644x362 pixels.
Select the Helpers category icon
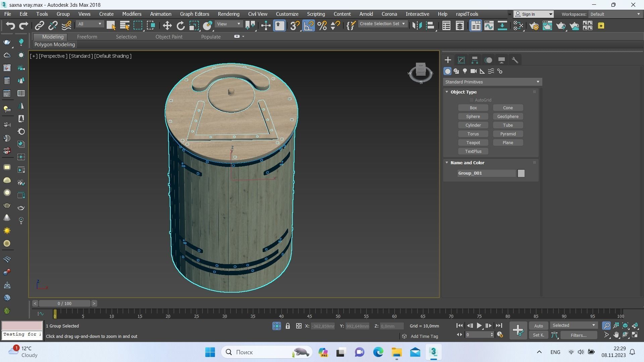coord(482,71)
